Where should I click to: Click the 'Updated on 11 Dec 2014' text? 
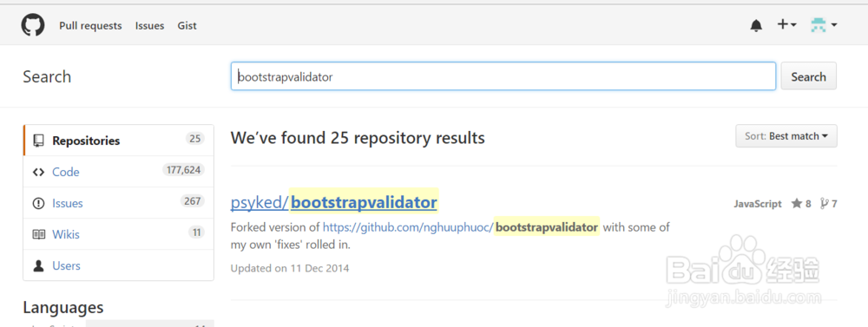tap(290, 268)
